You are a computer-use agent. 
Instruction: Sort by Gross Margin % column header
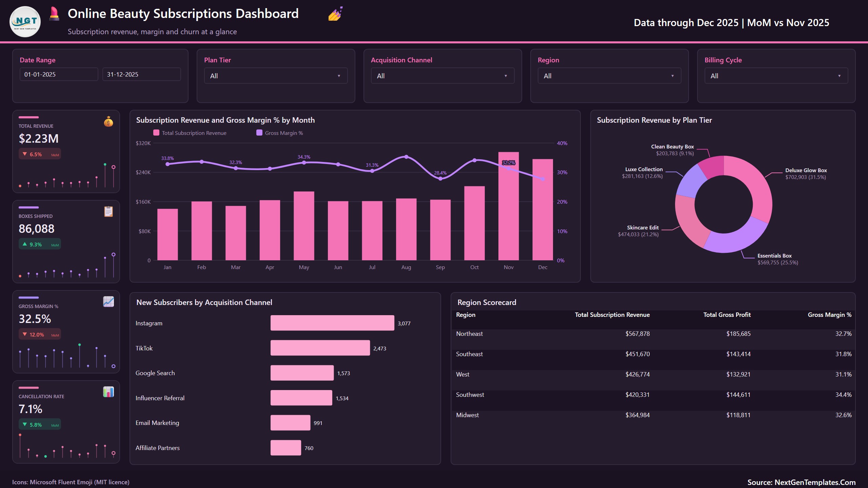(x=829, y=315)
